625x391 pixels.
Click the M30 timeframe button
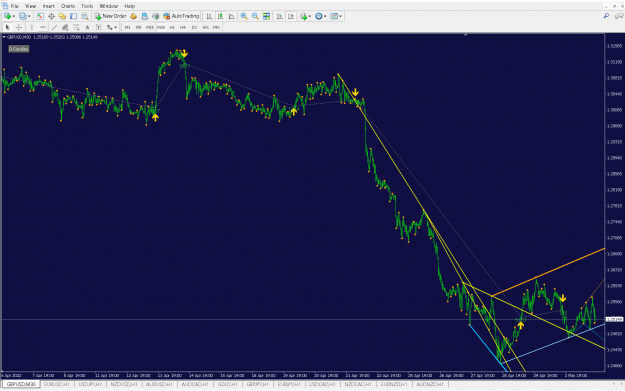click(x=161, y=28)
